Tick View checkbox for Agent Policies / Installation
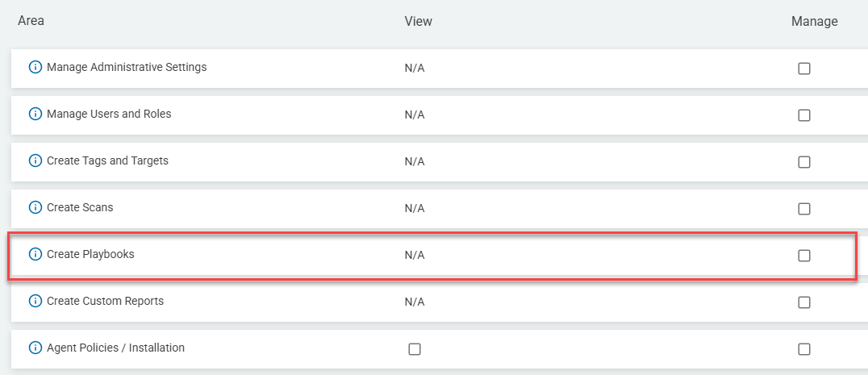 [x=415, y=349]
